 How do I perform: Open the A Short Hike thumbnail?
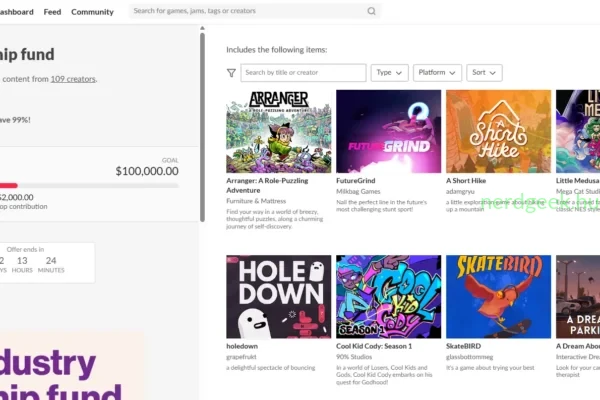click(x=498, y=131)
